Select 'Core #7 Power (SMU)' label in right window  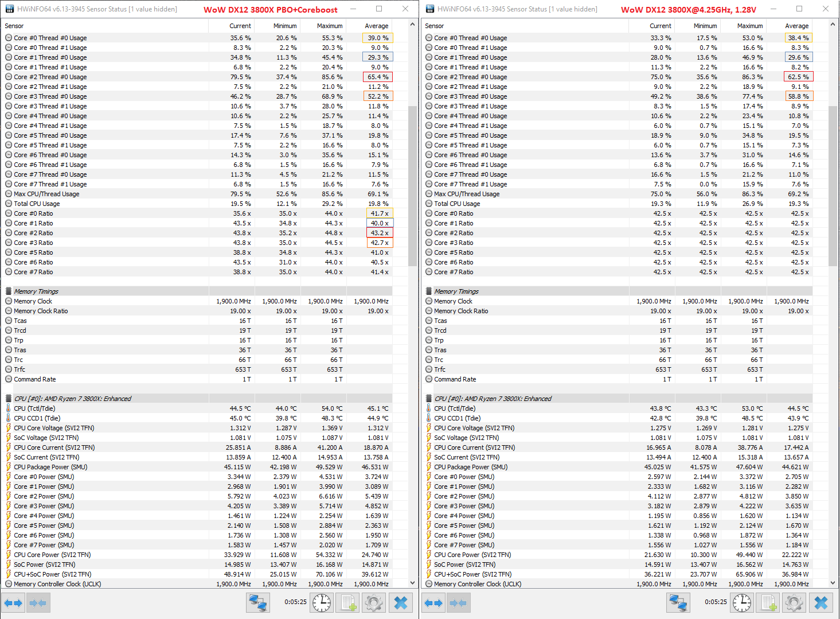coord(464,545)
